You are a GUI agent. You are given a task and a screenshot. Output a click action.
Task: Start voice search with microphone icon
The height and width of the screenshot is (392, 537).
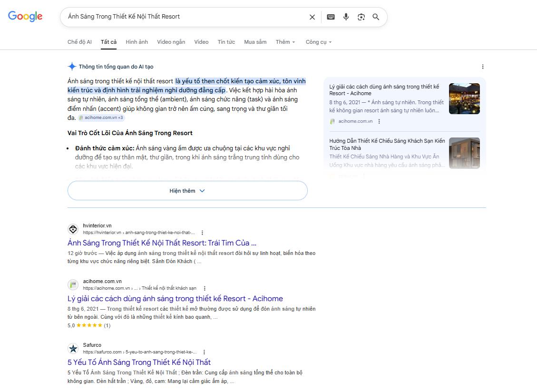[346, 17]
